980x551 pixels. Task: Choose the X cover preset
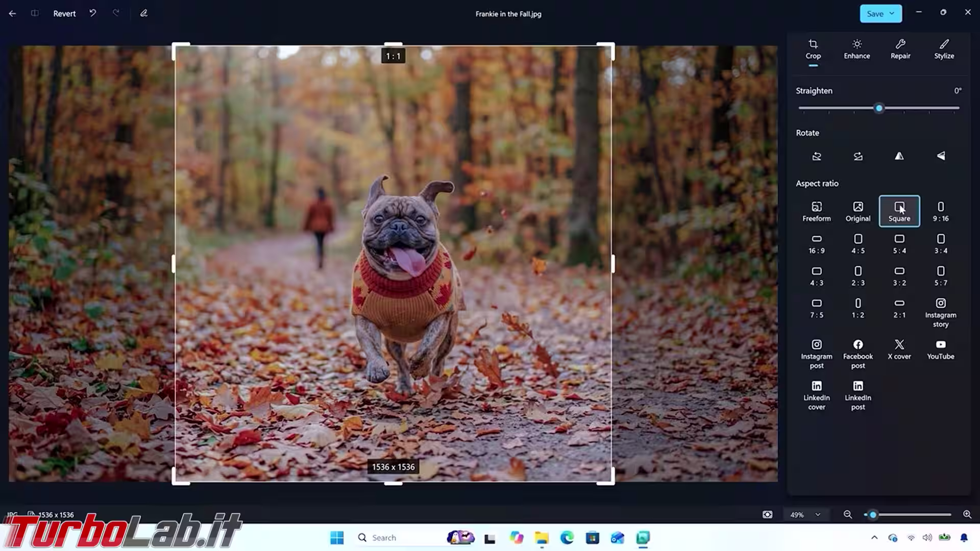tap(899, 349)
